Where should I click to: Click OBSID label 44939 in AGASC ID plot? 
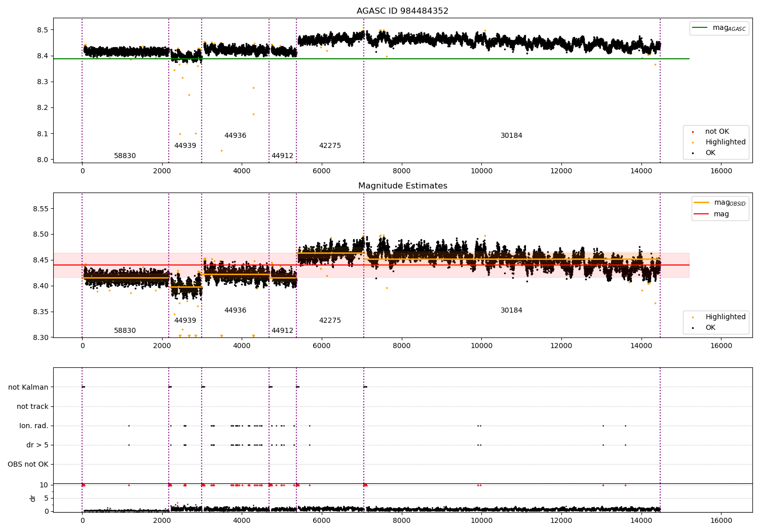click(x=185, y=146)
